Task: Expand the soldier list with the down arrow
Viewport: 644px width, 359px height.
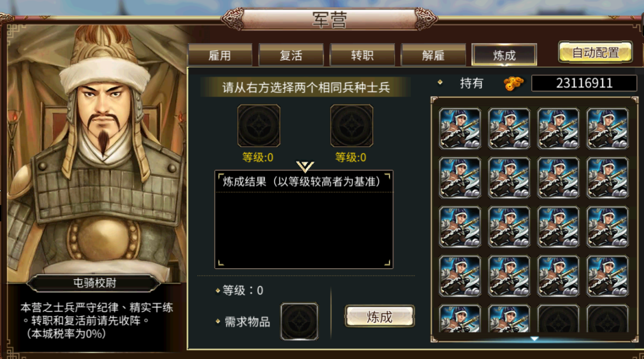Action: pyautogui.click(x=534, y=339)
